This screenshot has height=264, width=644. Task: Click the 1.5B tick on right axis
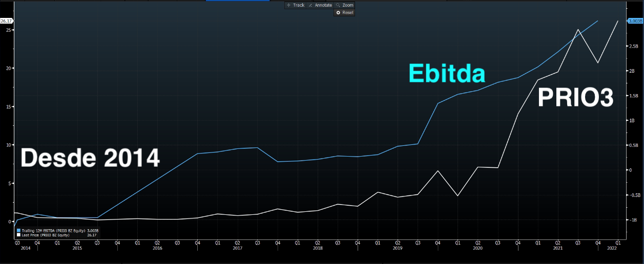click(x=633, y=96)
